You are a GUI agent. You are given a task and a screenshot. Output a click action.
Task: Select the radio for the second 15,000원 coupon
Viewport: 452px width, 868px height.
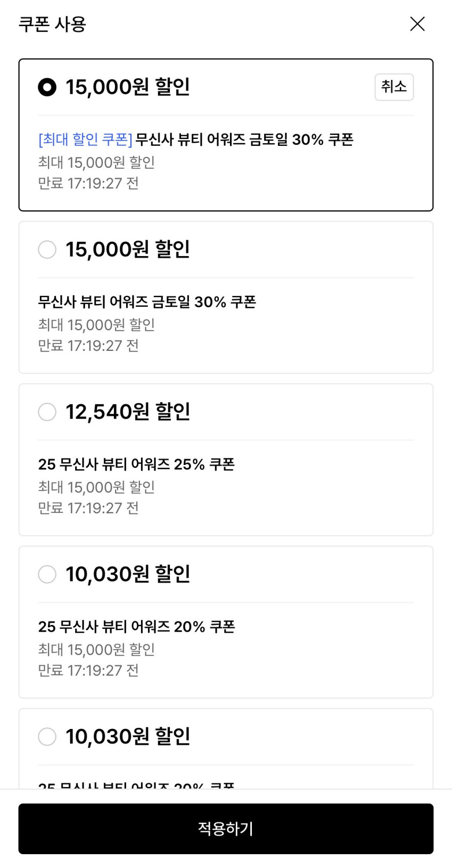pos(47,249)
